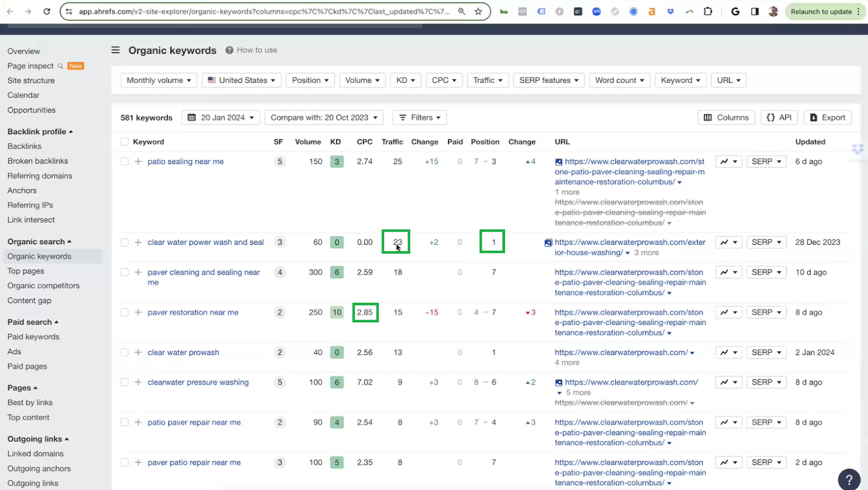The width and height of the screenshot is (868, 490).
Task: Open the Word count filter dropdown
Action: point(620,80)
